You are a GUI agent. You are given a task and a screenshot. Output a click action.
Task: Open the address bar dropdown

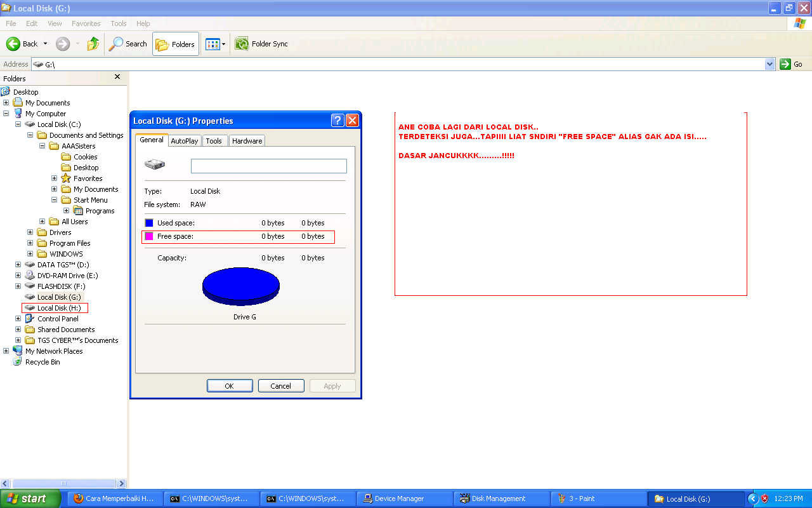[769, 63]
